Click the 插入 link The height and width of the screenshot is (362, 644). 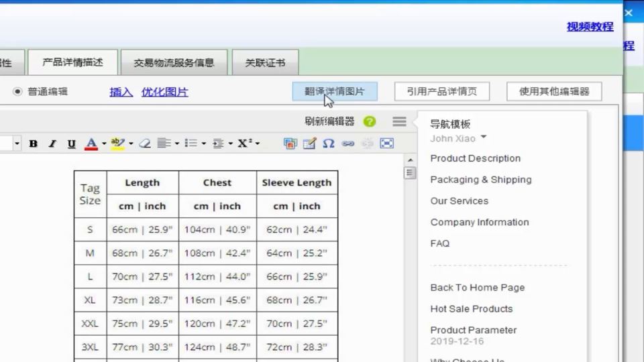pyautogui.click(x=121, y=92)
